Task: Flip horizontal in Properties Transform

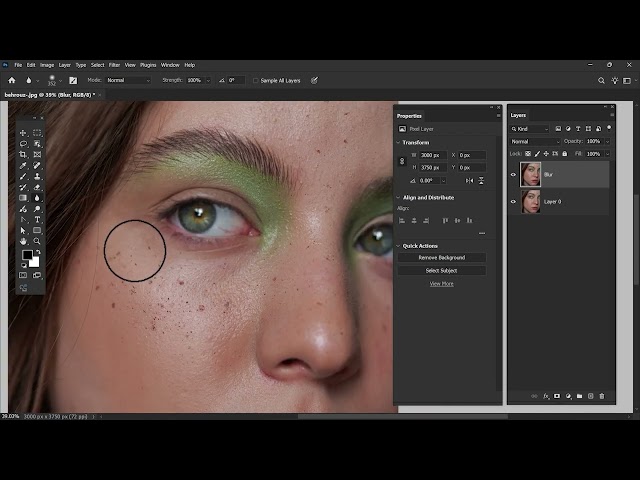Action: click(x=469, y=180)
